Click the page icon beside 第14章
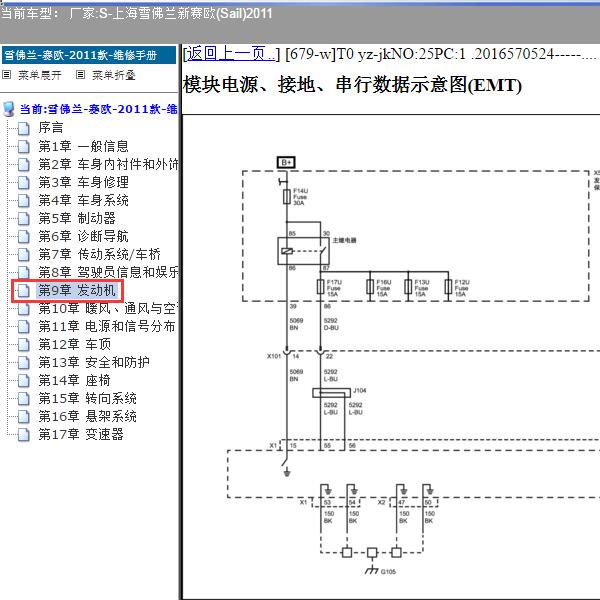This screenshot has height=600, width=600. (x=23, y=381)
